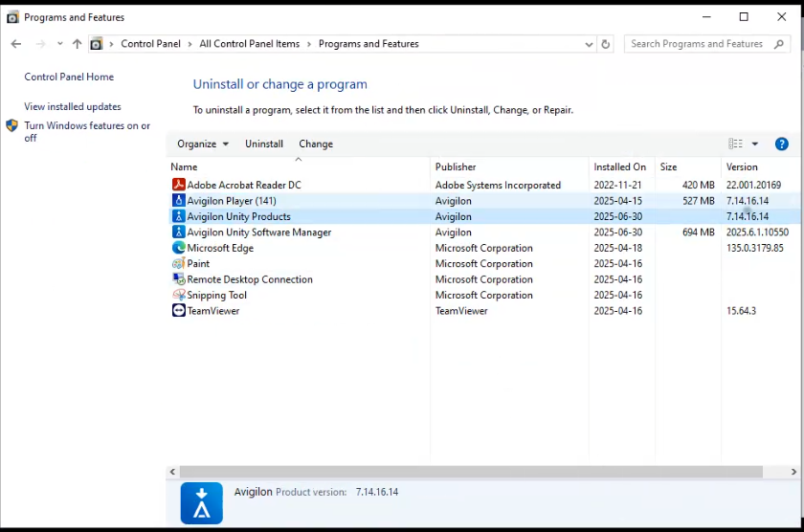This screenshot has height=532, width=804.
Task: Open help with the question mark icon
Action: click(781, 144)
